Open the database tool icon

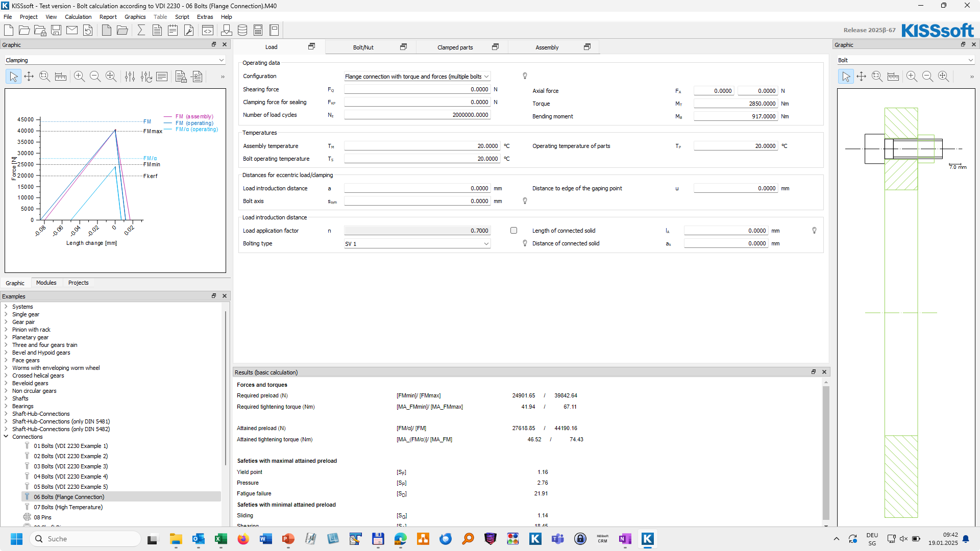(x=242, y=30)
